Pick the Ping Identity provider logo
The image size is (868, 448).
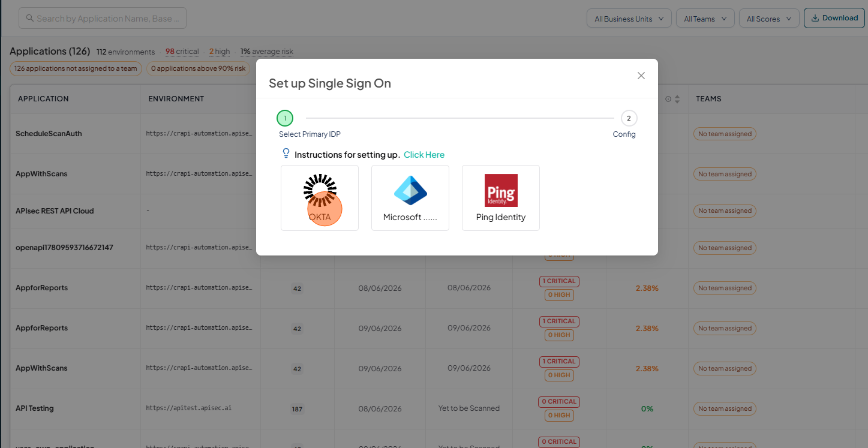click(x=501, y=191)
